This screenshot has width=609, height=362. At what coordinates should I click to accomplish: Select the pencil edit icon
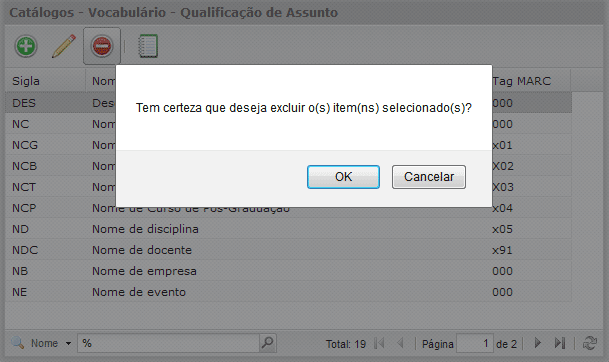(x=64, y=46)
